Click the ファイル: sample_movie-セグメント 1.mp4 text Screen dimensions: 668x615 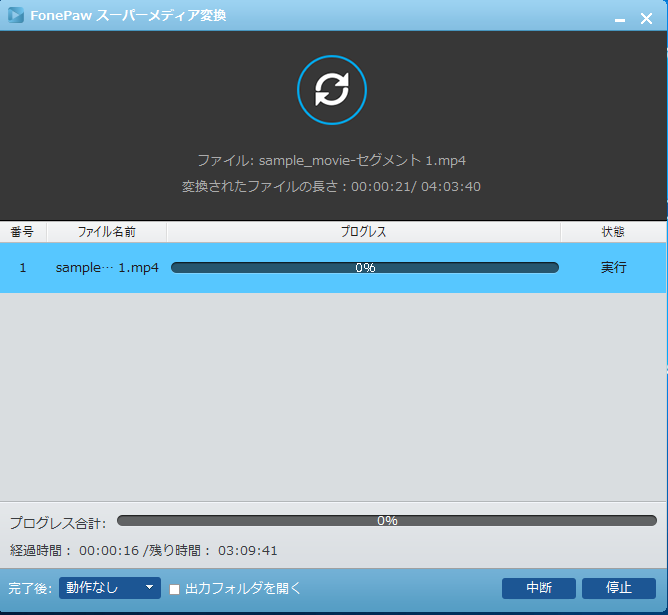pyautogui.click(x=331, y=161)
